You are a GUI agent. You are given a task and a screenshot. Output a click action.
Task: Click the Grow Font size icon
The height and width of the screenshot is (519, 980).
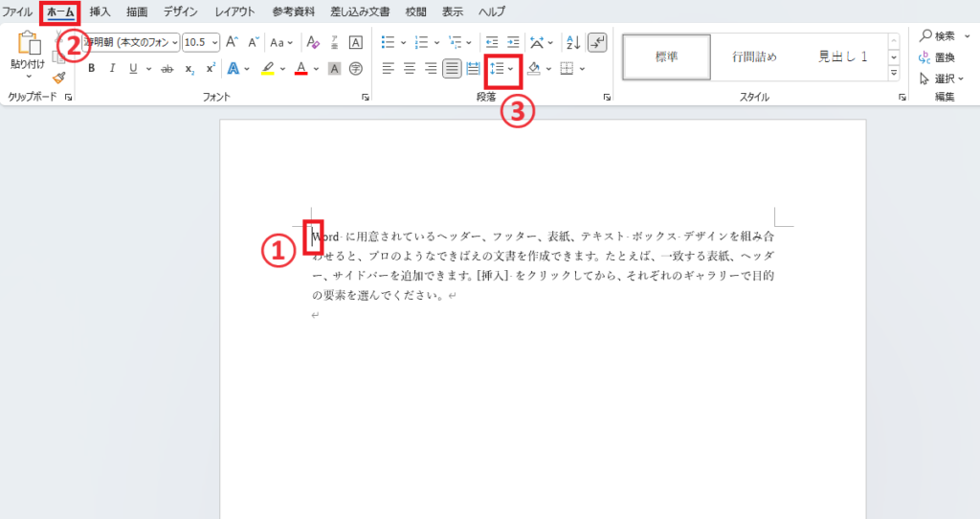[232, 42]
